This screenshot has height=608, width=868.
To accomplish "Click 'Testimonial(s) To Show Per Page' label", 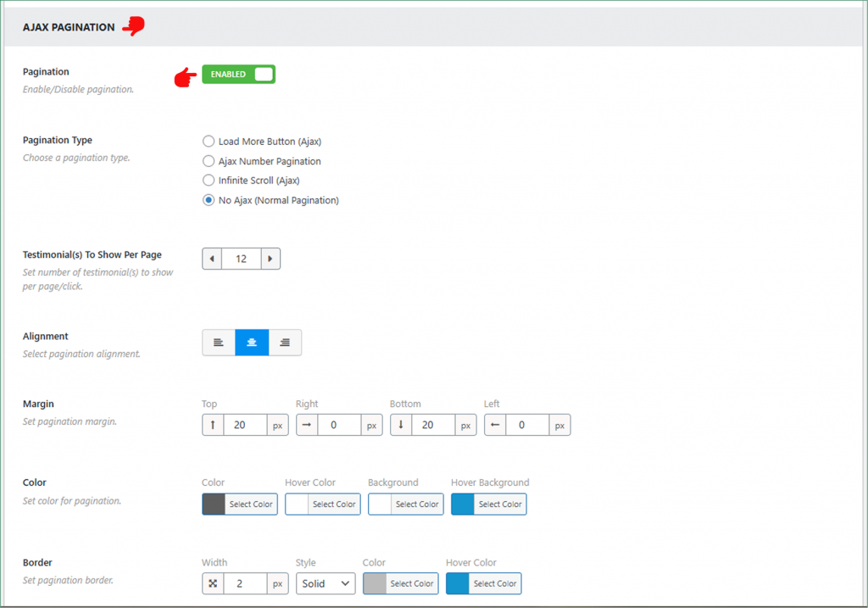I will coord(92,254).
